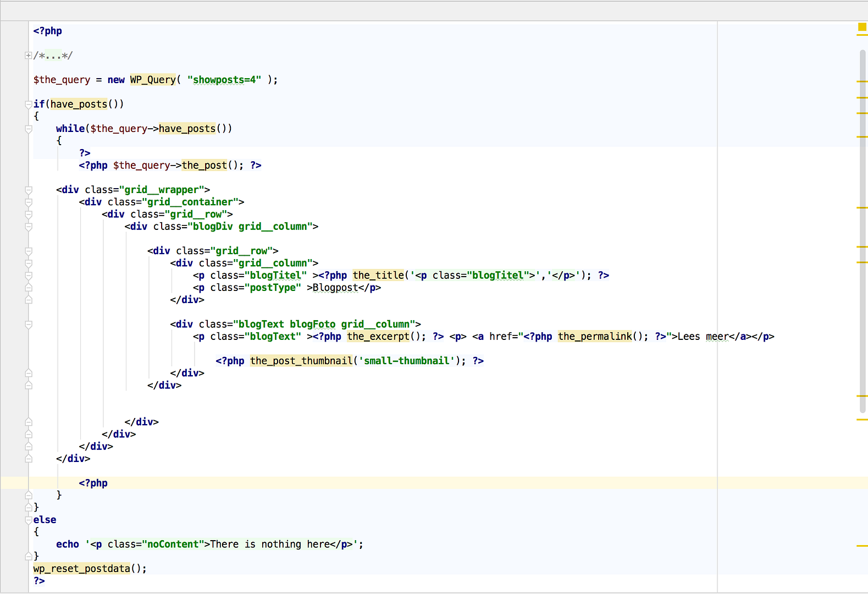Jump to the bottommost yellow warning stripe marker
Viewport: 868px width, 594px height.
point(861,546)
